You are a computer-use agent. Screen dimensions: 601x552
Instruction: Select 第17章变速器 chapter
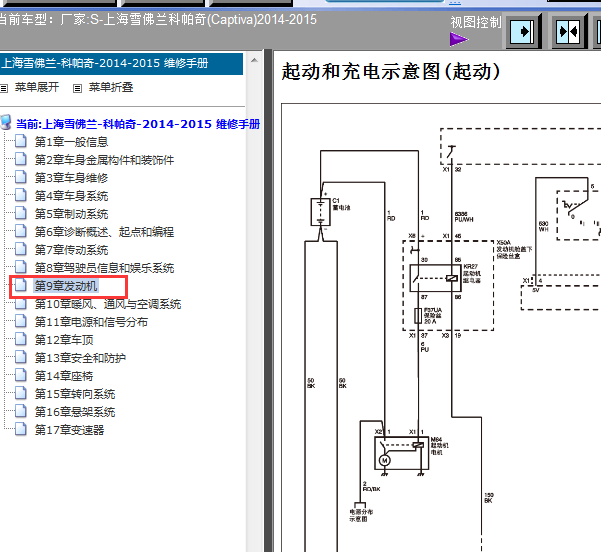click(x=69, y=430)
